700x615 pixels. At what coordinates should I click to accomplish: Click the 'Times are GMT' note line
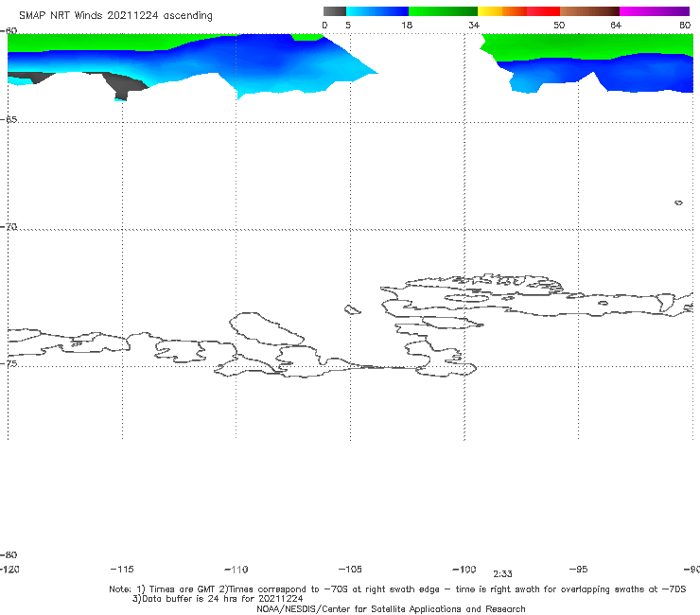tap(397, 589)
